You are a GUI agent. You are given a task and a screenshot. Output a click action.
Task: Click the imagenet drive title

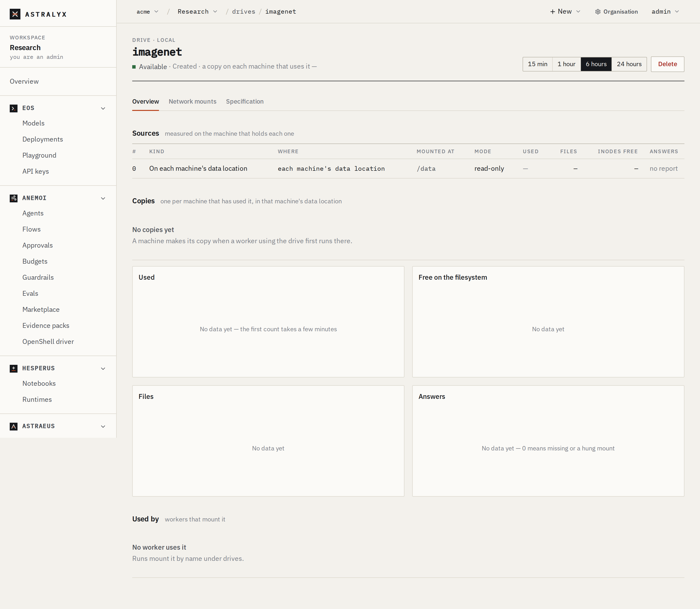coord(157,52)
